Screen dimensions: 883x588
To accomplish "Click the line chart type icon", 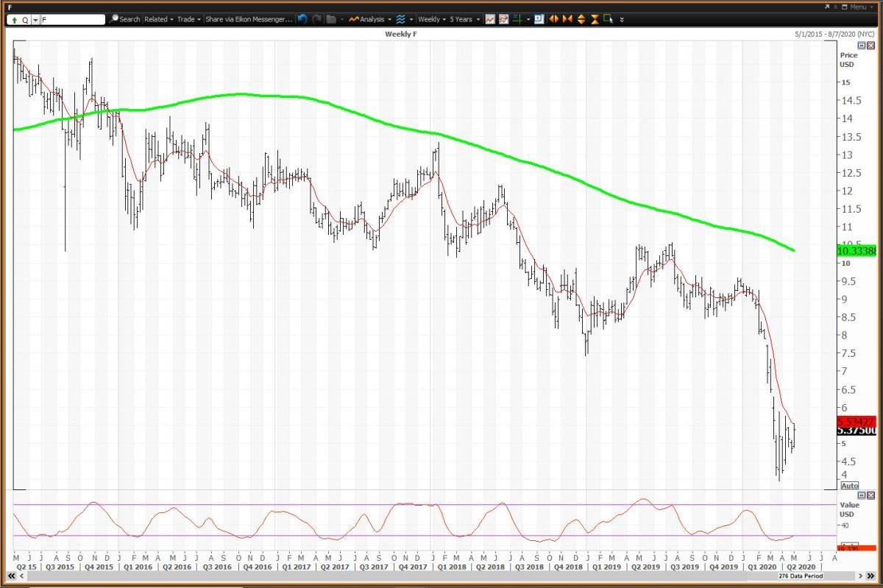I will (490, 19).
